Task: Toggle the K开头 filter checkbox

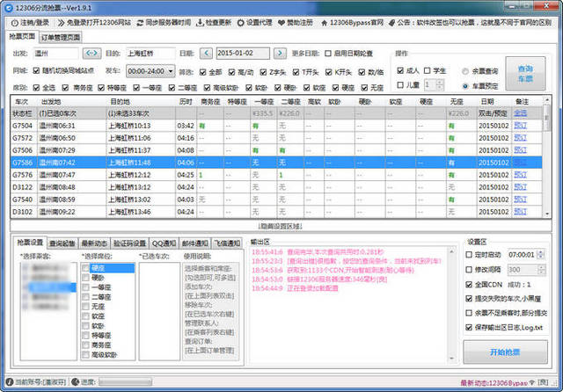Action: (328, 72)
